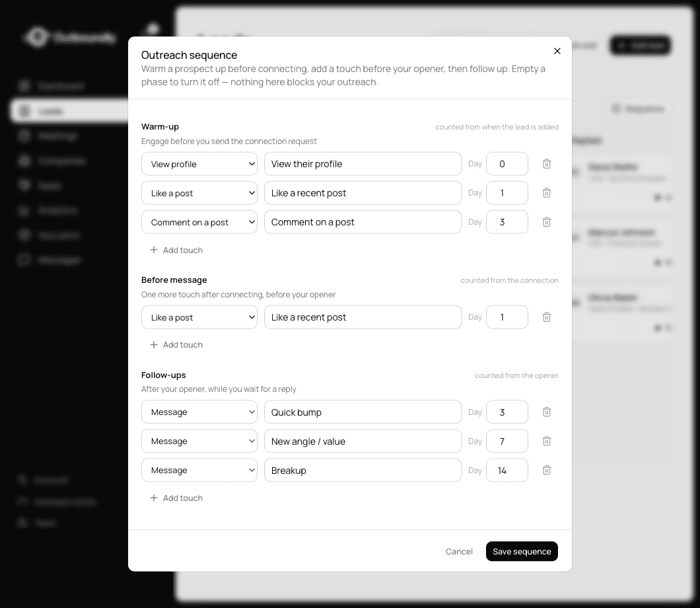Click the Save sequence button
This screenshot has height=608, width=700.
coord(522,552)
